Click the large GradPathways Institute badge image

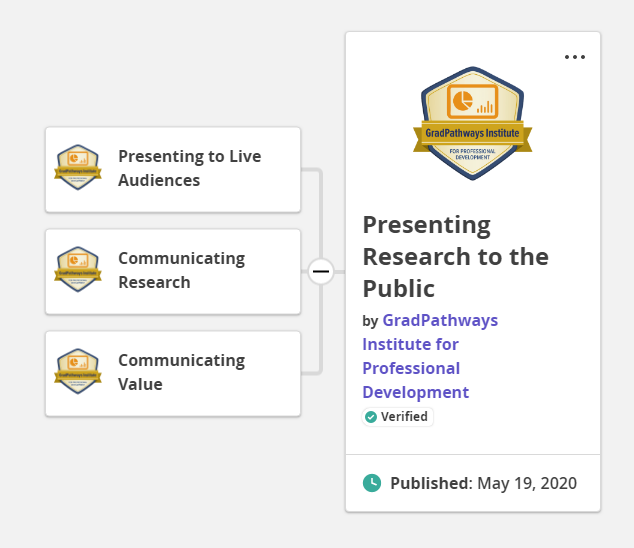click(x=472, y=123)
